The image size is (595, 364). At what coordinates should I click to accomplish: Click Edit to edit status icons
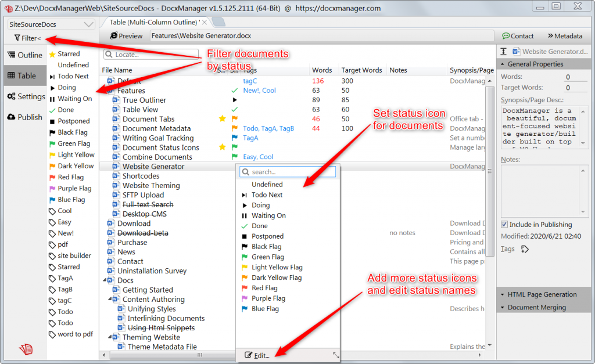point(257,355)
